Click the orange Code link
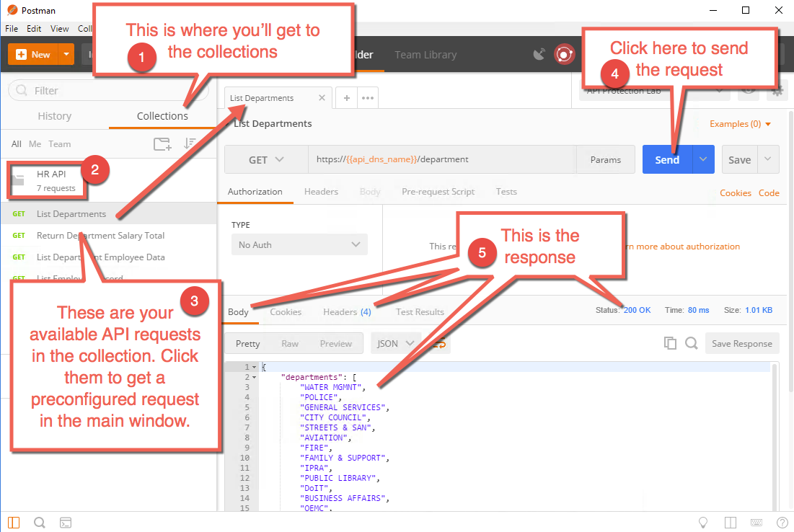The height and width of the screenshot is (532, 794). pos(769,193)
